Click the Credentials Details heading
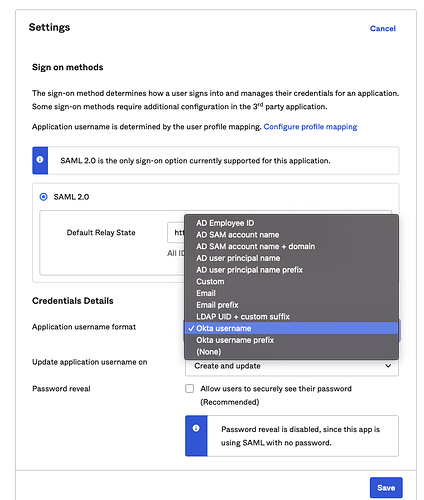The image size is (424, 500). pos(73,301)
